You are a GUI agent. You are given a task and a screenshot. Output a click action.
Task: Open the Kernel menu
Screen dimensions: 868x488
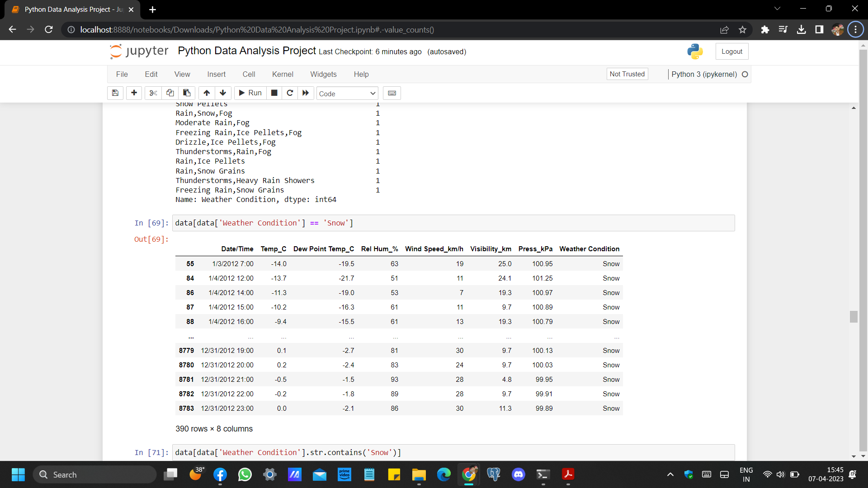coord(283,74)
